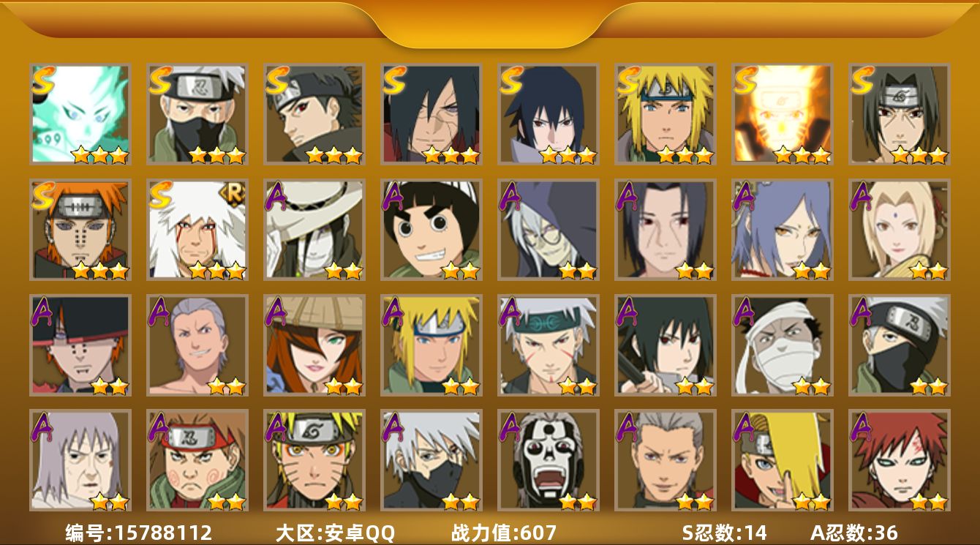Pick Deidara with long blonde hair
980x545 pixels.
(783, 460)
